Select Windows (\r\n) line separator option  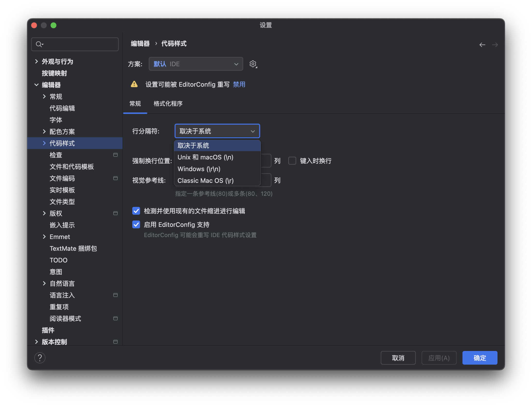coord(199,169)
